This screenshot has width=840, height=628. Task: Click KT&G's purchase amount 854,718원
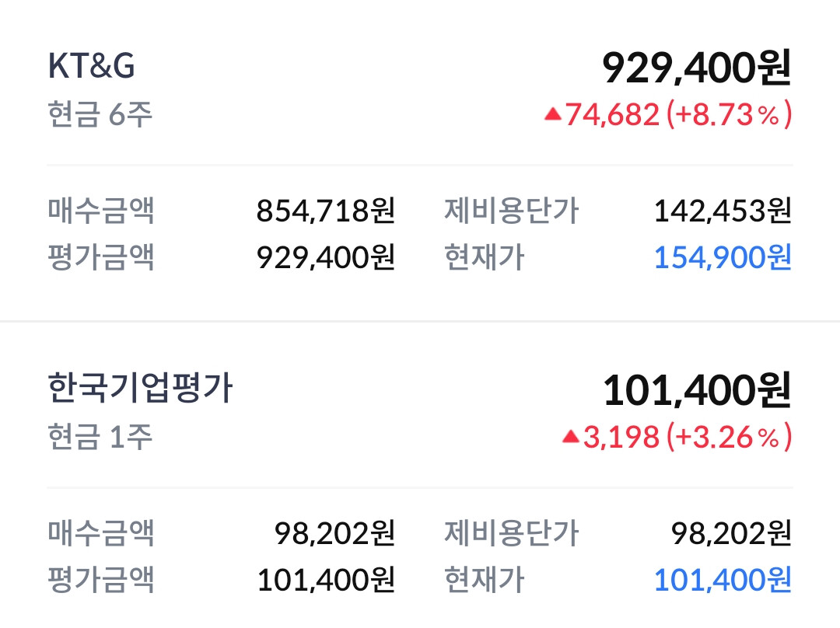pos(325,211)
